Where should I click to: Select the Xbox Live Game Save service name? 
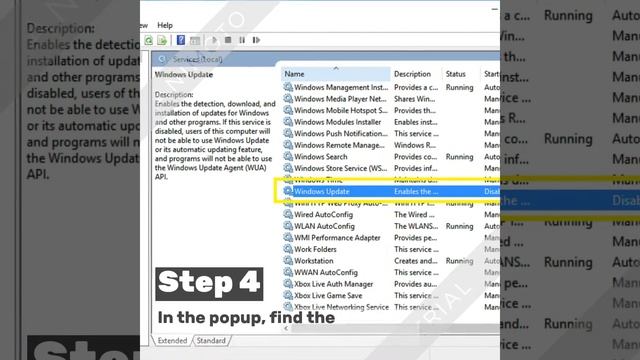click(x=328, y=296)
